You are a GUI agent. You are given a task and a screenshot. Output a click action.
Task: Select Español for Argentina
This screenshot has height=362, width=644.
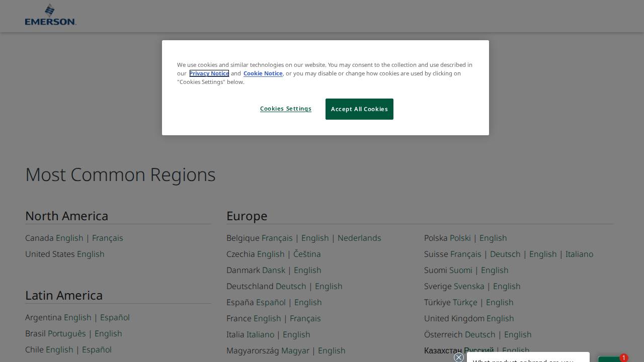point(115,317)
